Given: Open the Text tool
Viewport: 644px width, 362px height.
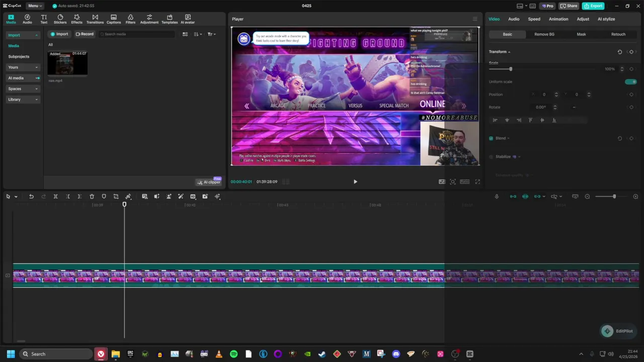Looking at the screenshot, I should (x=44, y=19).
